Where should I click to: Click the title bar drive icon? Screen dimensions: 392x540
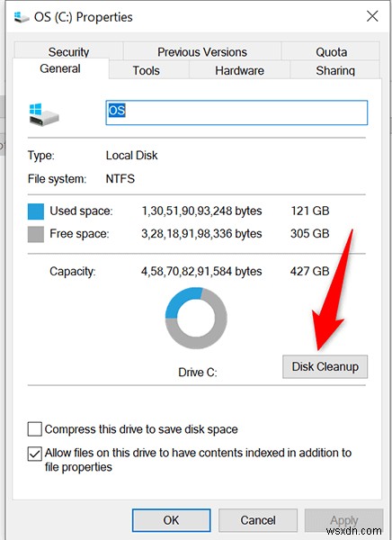point(22,17)
